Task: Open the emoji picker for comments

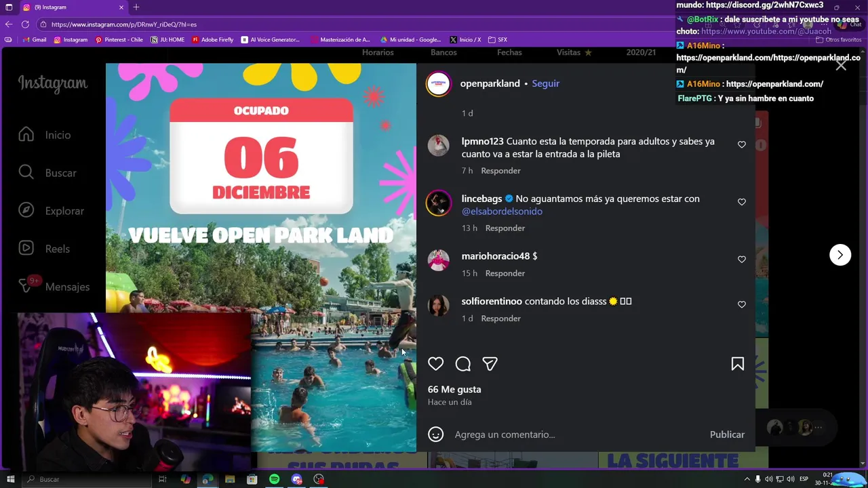Action: coord(435,434)
